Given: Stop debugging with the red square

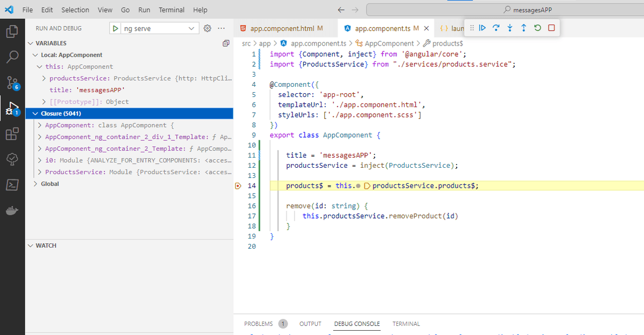Looking at the screenshot, I should pyautogui.click(x=552, y=28).
